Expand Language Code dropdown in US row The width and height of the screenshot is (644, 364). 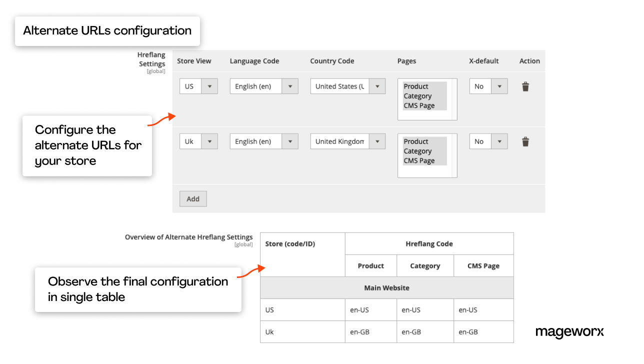click(263, 86)
